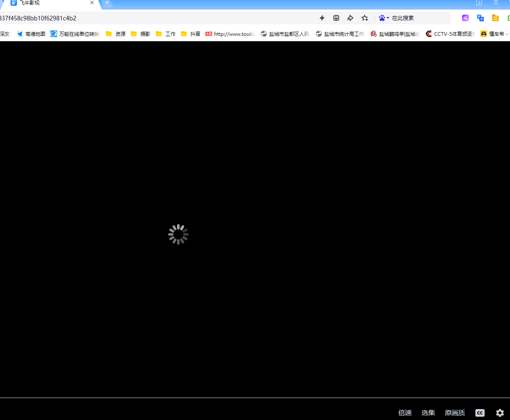The height and width of the screenshot is (420, 510).
Task: Click the share arrow icon in toolbar
Action: coord(350,18)
